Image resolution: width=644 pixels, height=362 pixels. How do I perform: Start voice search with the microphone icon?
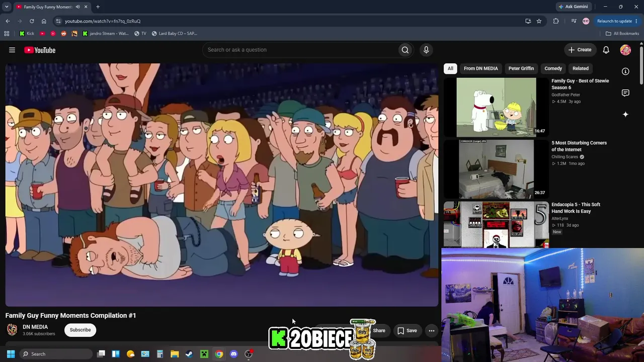(426, 50)
